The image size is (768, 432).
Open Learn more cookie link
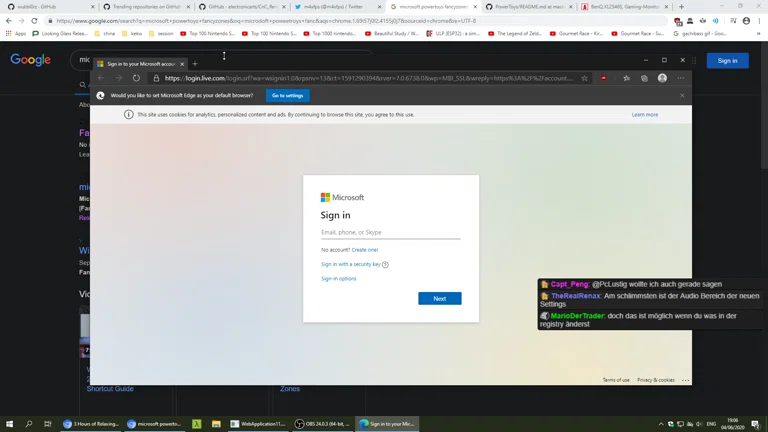[644, 115]
